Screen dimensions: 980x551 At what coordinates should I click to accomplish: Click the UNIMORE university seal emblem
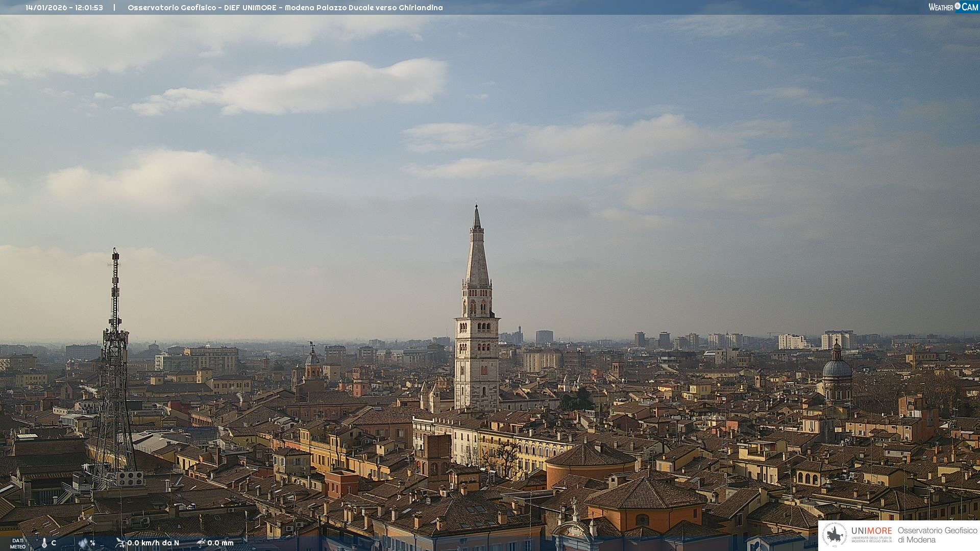[x=835, y=535]
